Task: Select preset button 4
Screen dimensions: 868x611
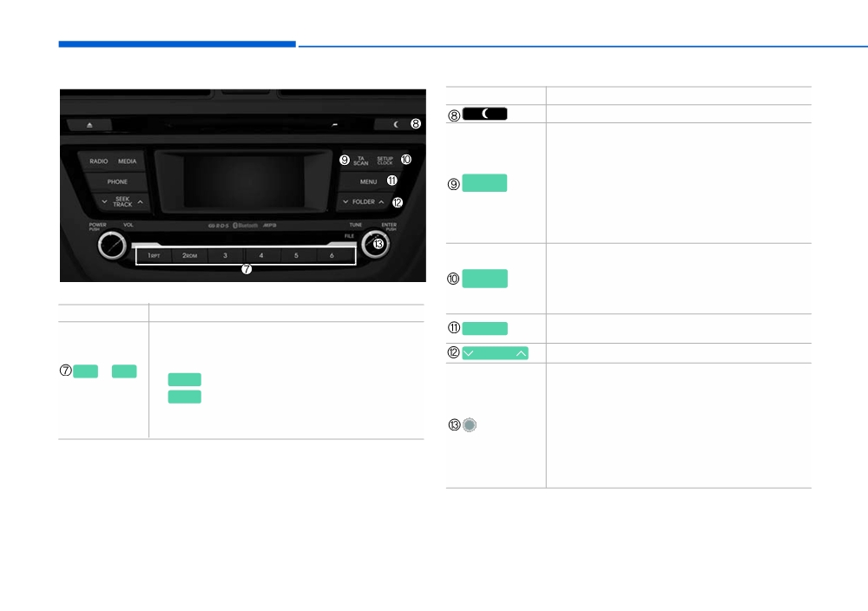Action: pos(261,256)
